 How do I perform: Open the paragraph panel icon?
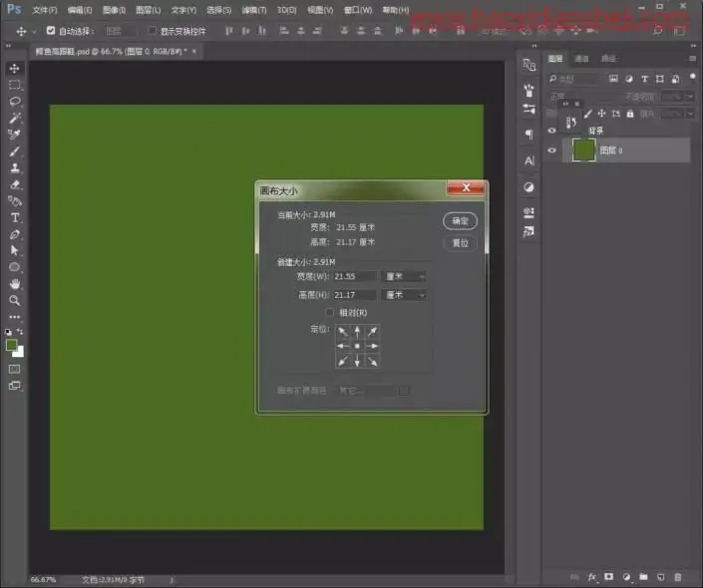(x=529, y=134)
